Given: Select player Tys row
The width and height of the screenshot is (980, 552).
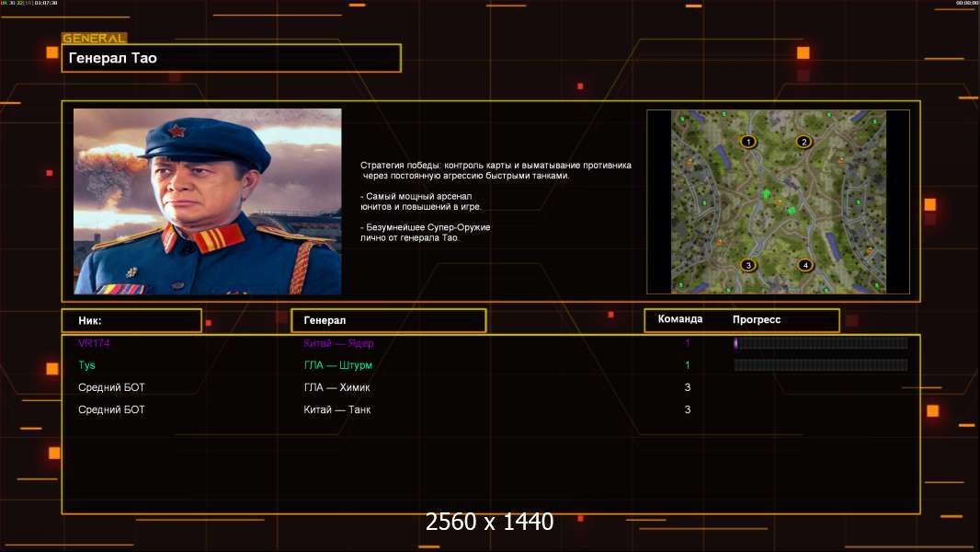Looking at the screenshot, I should 491,365.
